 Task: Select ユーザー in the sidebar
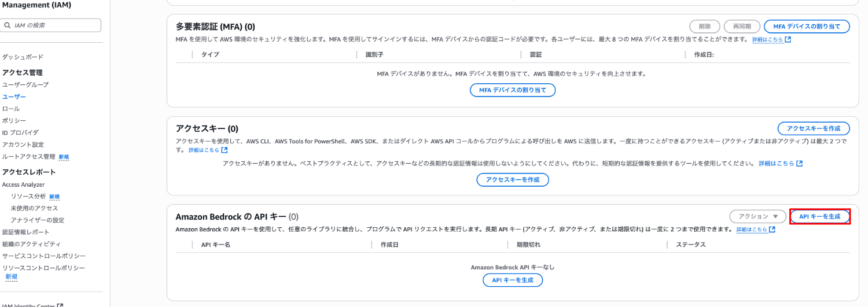14,97
